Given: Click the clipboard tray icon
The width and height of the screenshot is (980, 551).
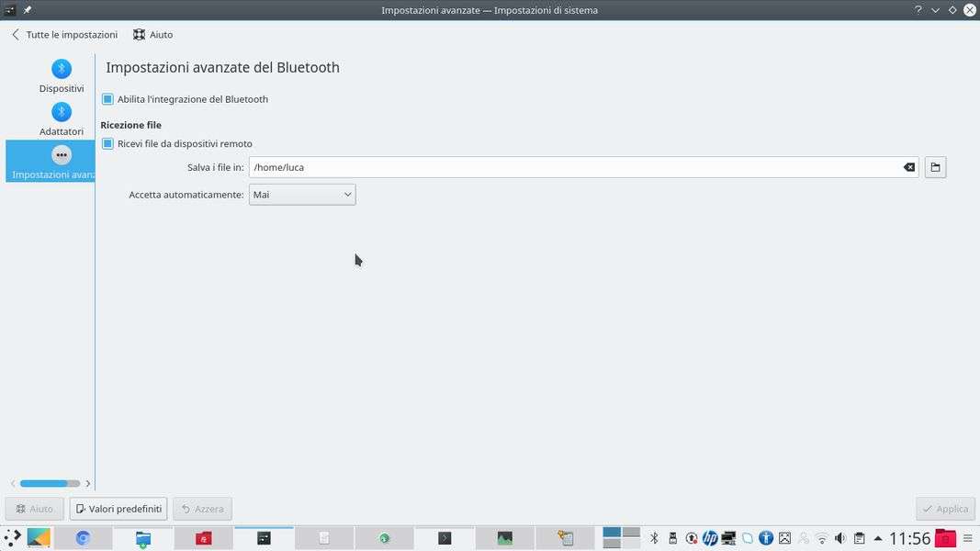Looking at the screenshot, I should coord(860,538).
